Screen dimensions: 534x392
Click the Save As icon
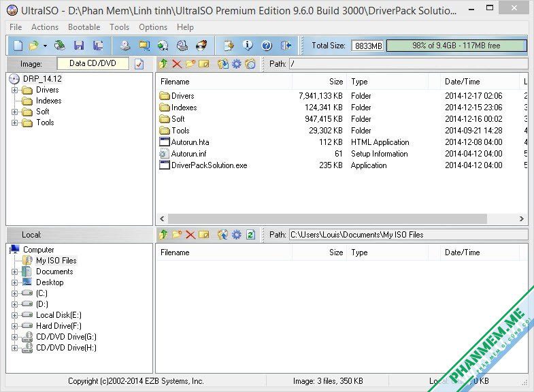pyautogui.click(x=98, y=46)
